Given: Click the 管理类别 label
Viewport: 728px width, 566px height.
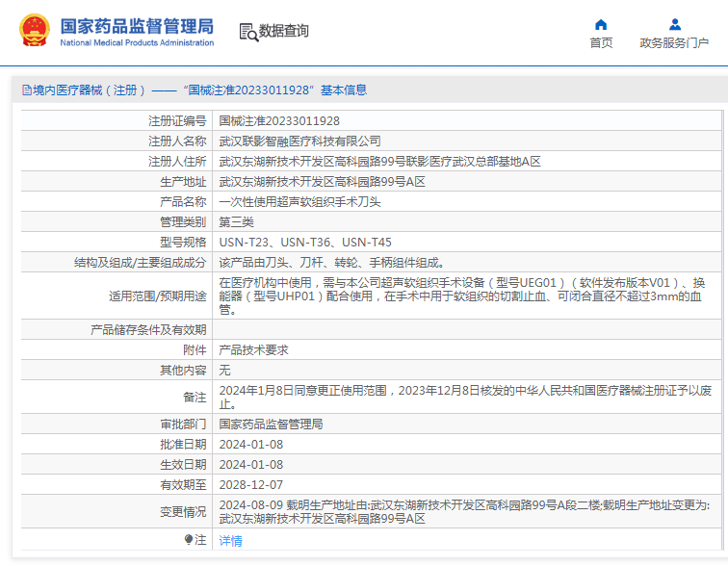Looking at the screenshot, I should click(183, 221).
